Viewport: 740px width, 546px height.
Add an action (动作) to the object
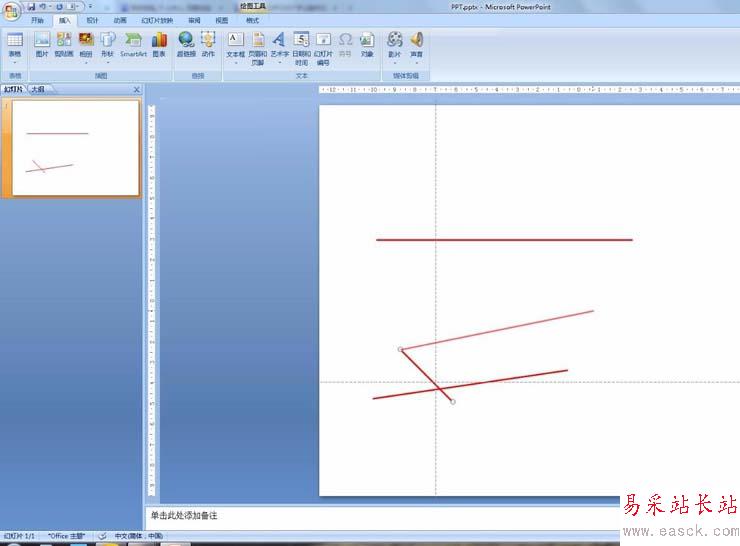click(x=208, y=45)
